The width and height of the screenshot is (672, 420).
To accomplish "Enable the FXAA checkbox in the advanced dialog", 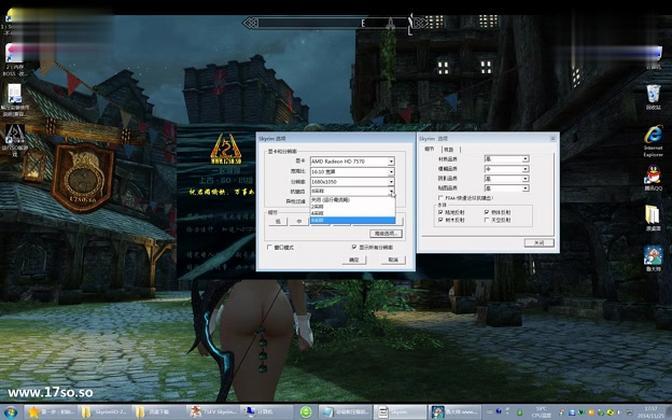I will click(x=440, y=198).
